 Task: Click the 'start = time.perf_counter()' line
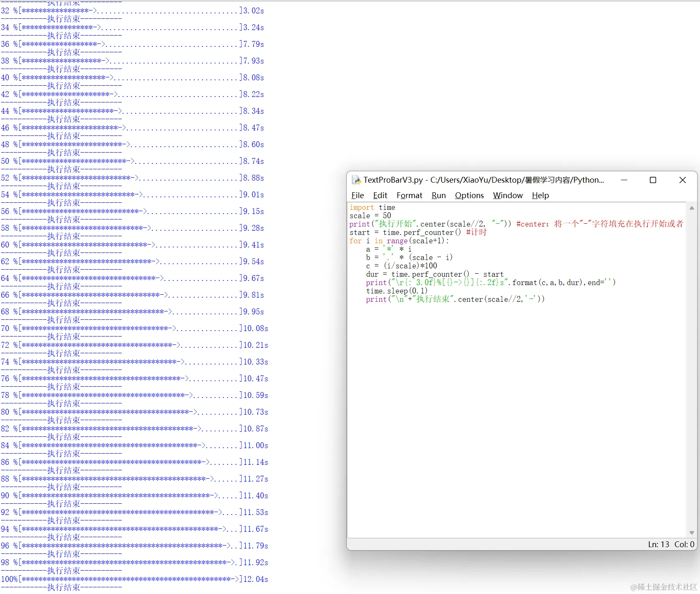[x=418, y=232]
